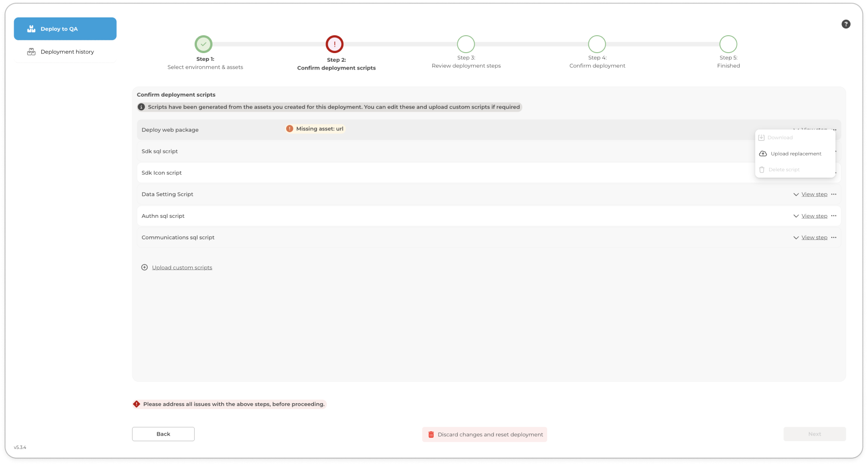Image resolution: width=868 pixels, height=465 pixels.
Task: Expand the Authn sql script chevron
Action: 796,216
